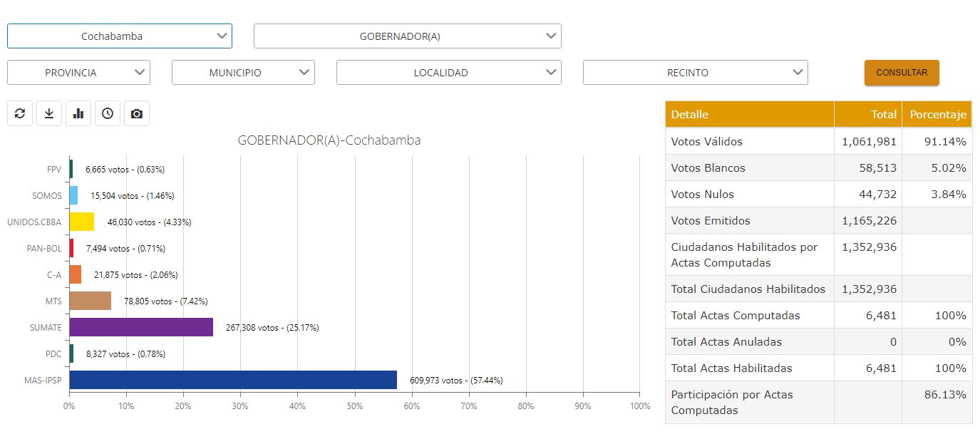The image size is (980, 439).
Task: Open the history clock icon
Action: click(x=107, y=113)
